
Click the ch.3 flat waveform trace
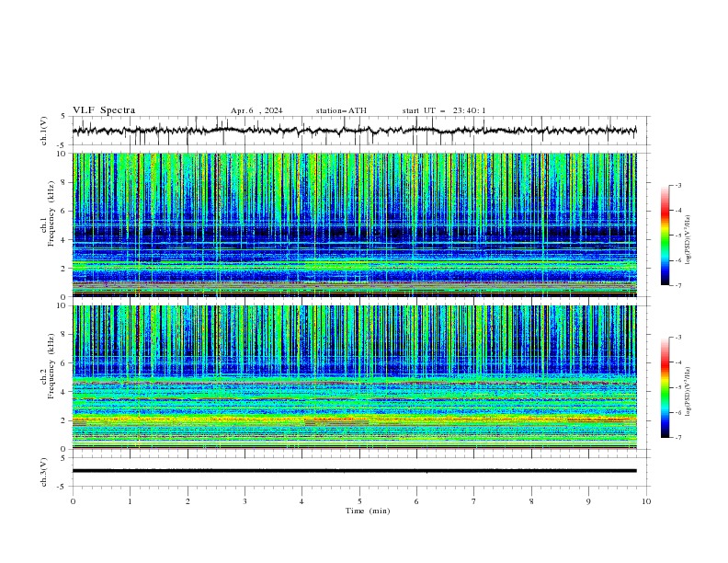pos(355,471)
